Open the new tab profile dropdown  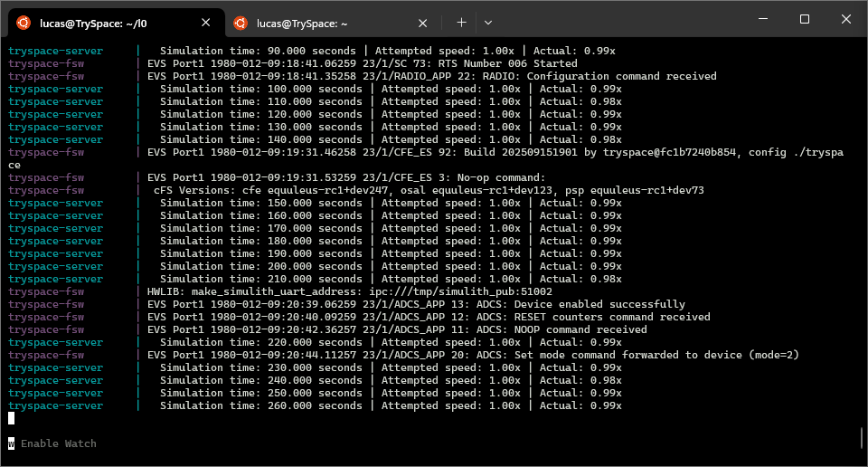pyautogui.click(x=487, y=23)
